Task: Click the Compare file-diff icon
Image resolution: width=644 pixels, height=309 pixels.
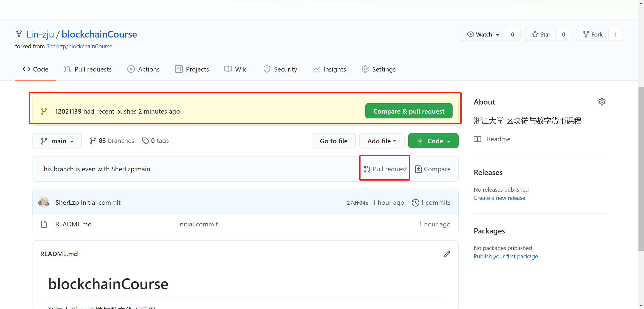Action: (x=418, y=169)
